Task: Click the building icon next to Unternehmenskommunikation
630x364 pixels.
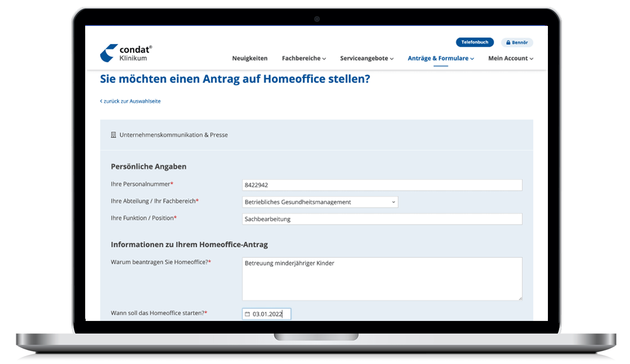Action: (113, 135)
